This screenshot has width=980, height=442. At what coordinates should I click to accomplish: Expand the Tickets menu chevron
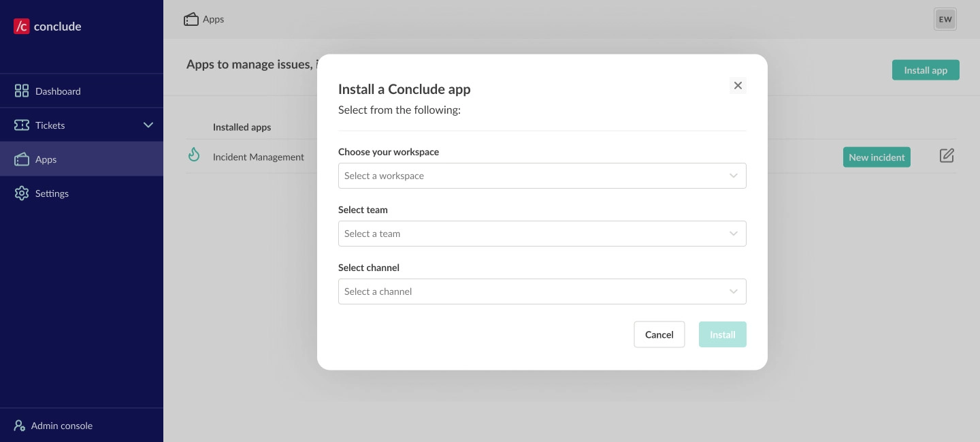tap(148, 125)
